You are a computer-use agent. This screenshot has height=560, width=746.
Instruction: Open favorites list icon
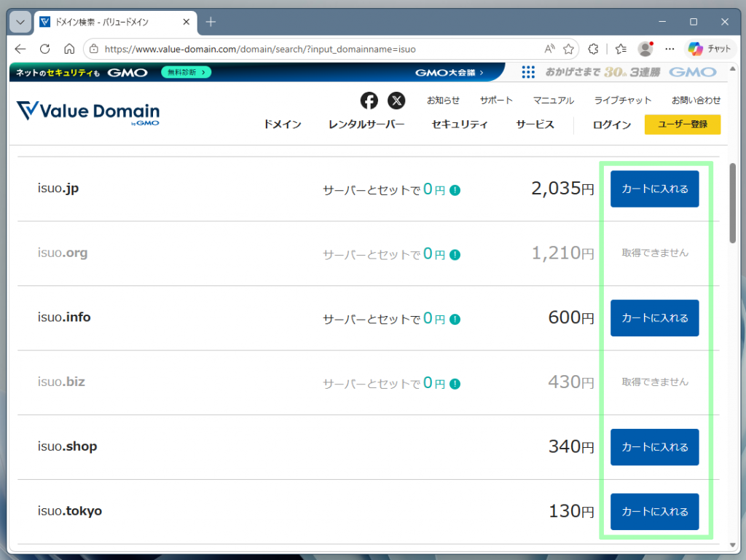(621, 49)
